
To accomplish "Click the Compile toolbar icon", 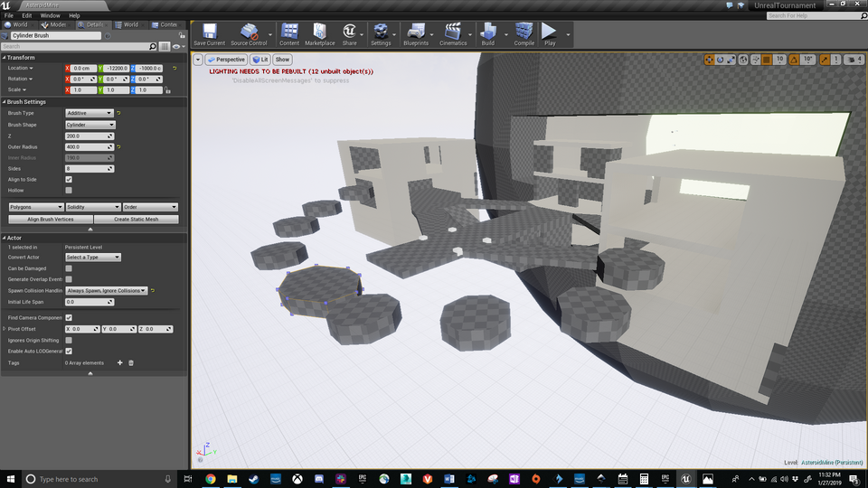I will point(524,34).
